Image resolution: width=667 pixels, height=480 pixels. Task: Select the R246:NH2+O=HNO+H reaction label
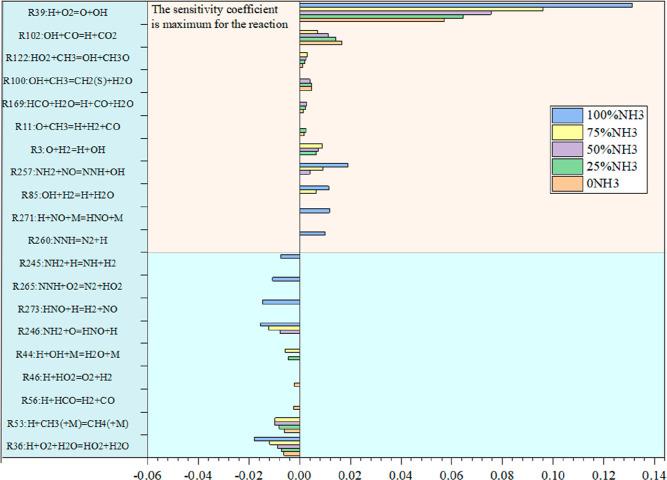tap(73, 331)
